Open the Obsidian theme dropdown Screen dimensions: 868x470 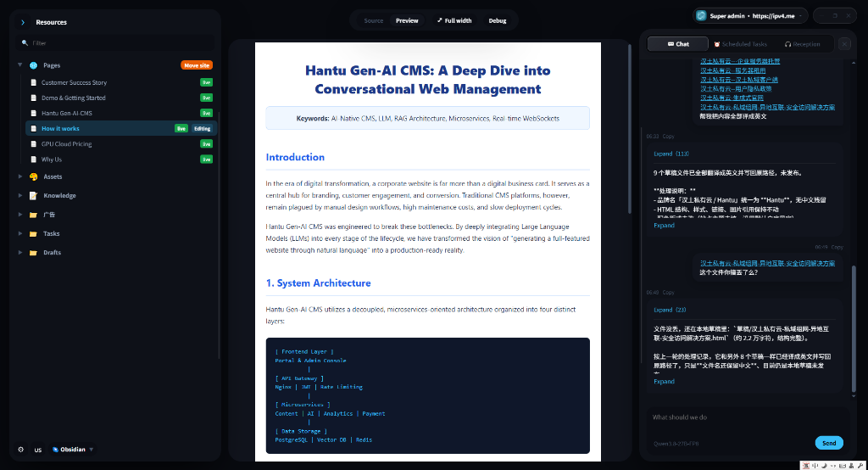[73, 450]
